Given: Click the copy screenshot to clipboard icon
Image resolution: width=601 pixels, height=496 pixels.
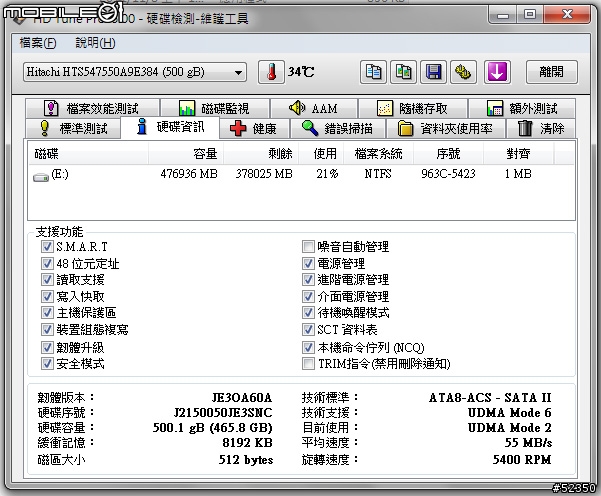Looking at the screenshot, I should point(403,72).
